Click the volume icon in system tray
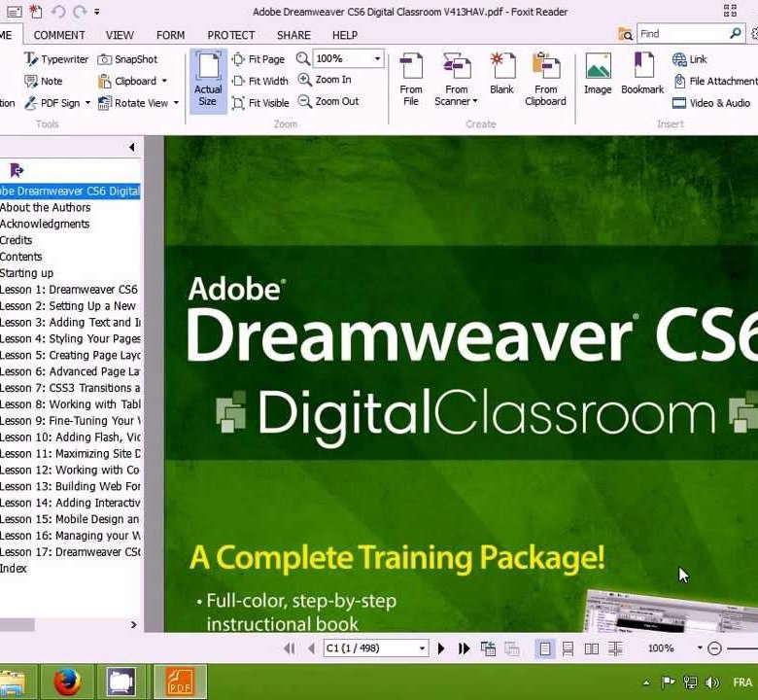This screenshot has width=758, height=700. [712, 682]
